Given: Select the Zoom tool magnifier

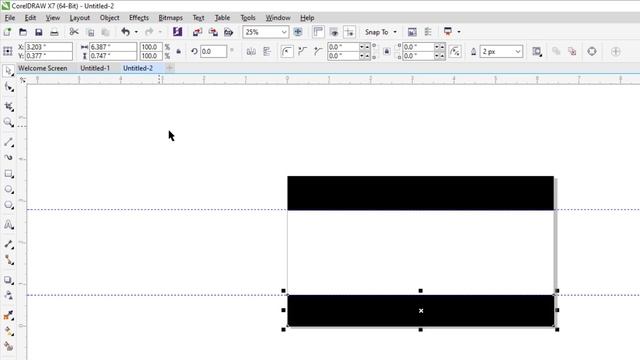Looking at the screenshot, I should [x=9, y=122].
